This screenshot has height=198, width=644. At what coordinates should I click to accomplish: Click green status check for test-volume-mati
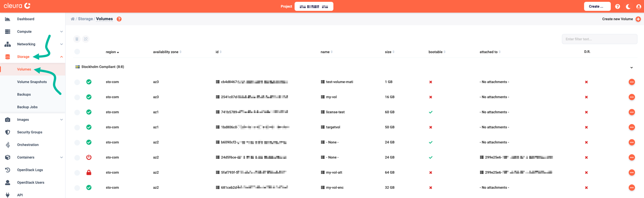89,82
